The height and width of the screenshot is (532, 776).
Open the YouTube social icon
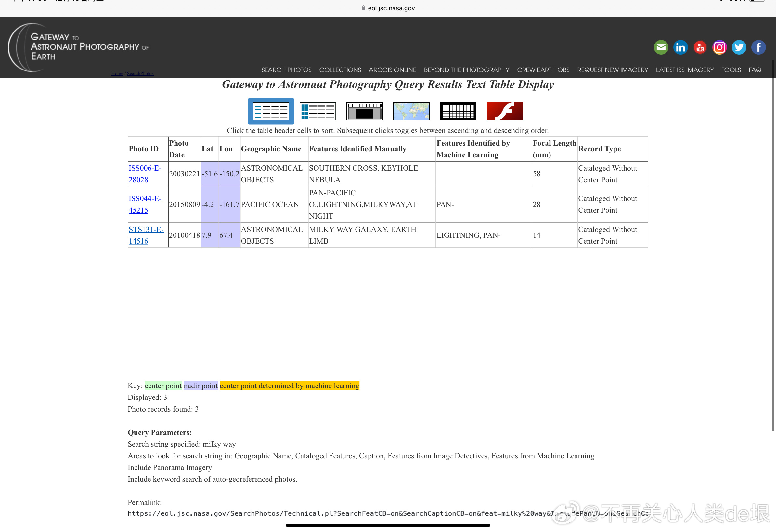coord(700,47)
